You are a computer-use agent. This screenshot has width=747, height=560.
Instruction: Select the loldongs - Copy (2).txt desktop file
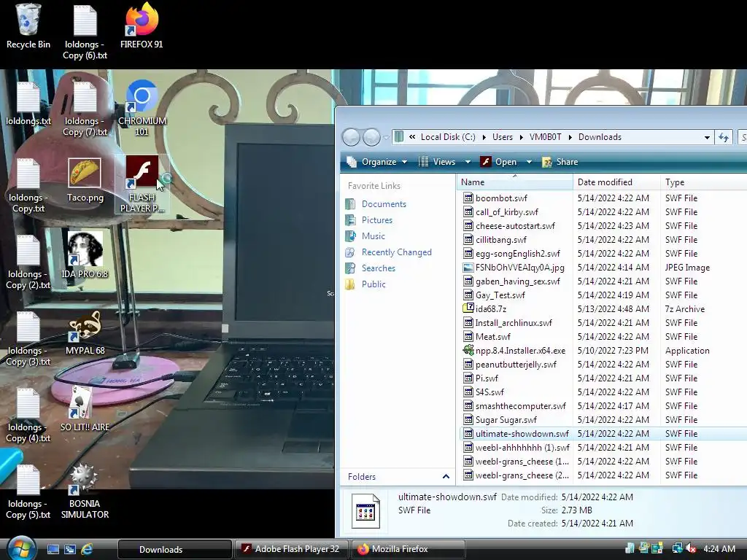tap(28, 262)
